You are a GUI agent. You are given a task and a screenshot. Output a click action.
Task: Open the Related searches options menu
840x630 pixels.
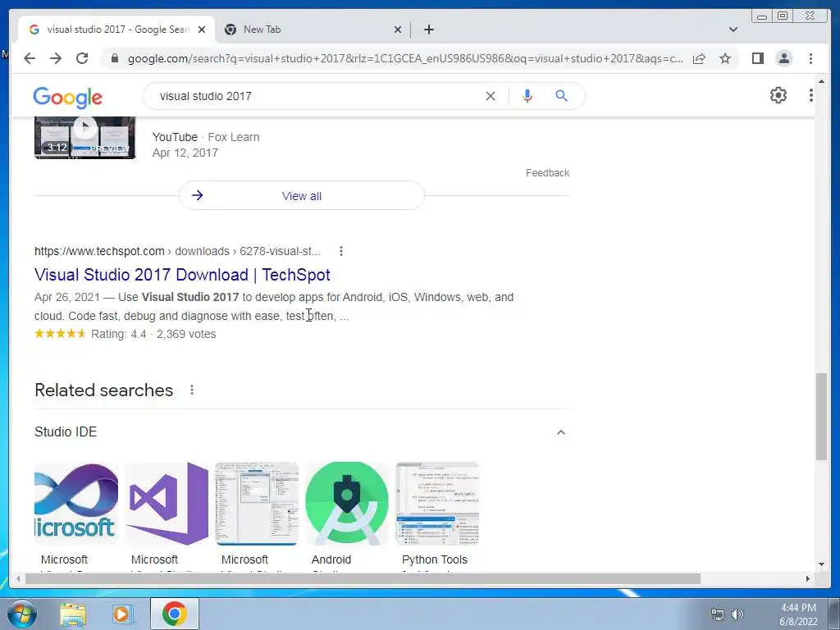pyautogui.click(x=192, y=390)
